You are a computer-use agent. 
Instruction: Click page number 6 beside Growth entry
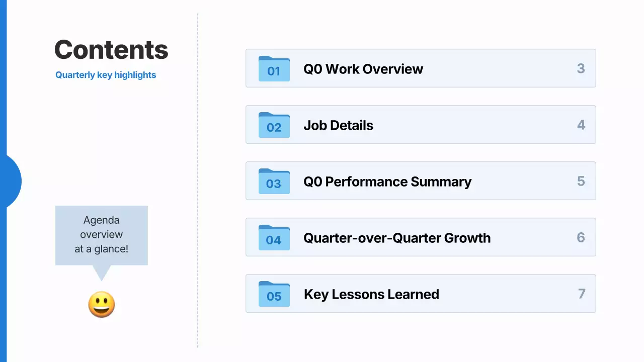coord(581,237)
